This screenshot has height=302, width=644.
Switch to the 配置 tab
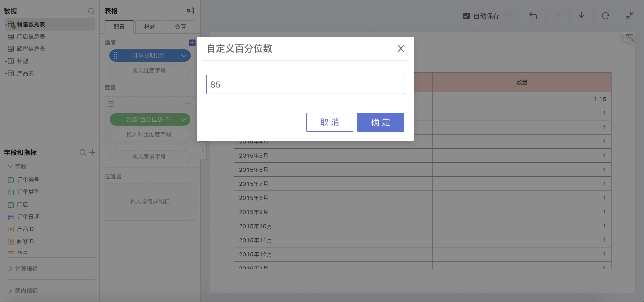[119, 27]
